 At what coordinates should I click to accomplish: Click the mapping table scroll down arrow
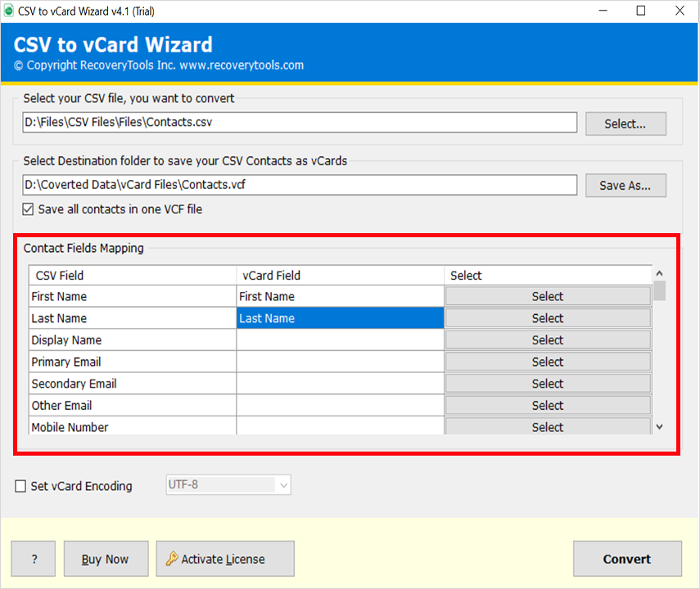pyautogui.click(x=659, y=427)
